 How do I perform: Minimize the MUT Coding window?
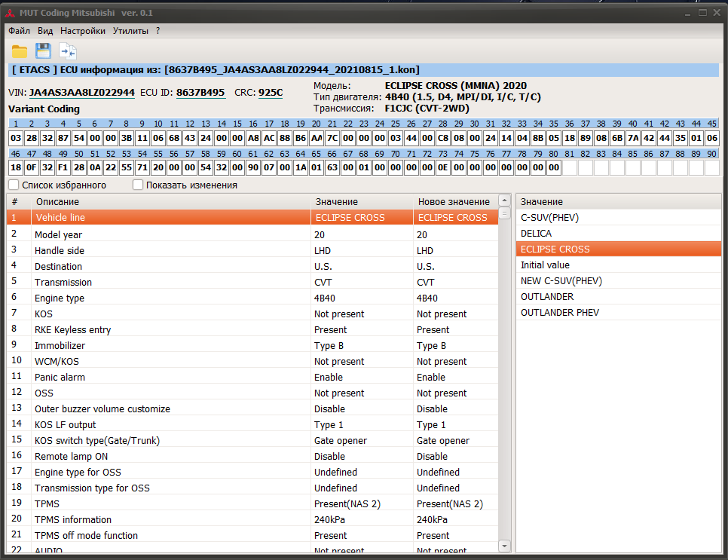pyautogui.click(x=687, y=12)
